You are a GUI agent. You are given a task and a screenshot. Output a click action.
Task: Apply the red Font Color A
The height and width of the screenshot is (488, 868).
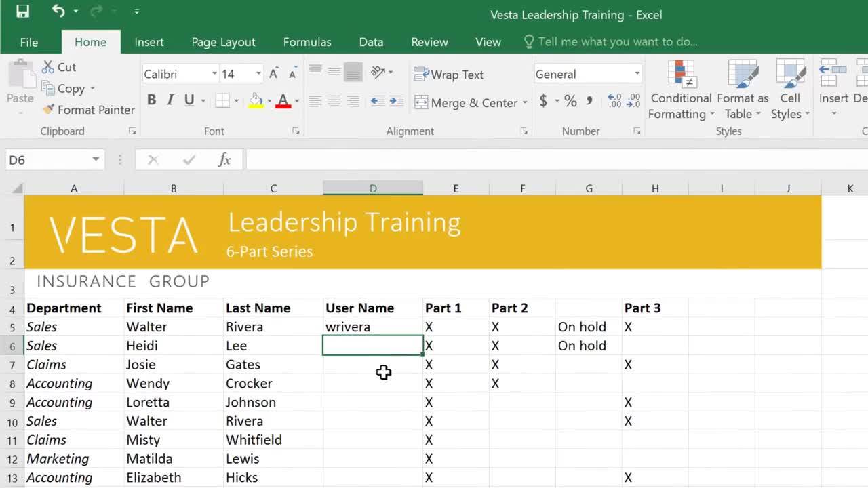coord(283,101)
